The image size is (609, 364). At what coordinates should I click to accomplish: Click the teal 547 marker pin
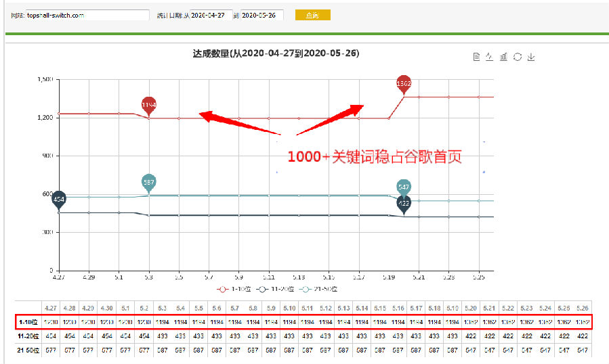(404, 187)
